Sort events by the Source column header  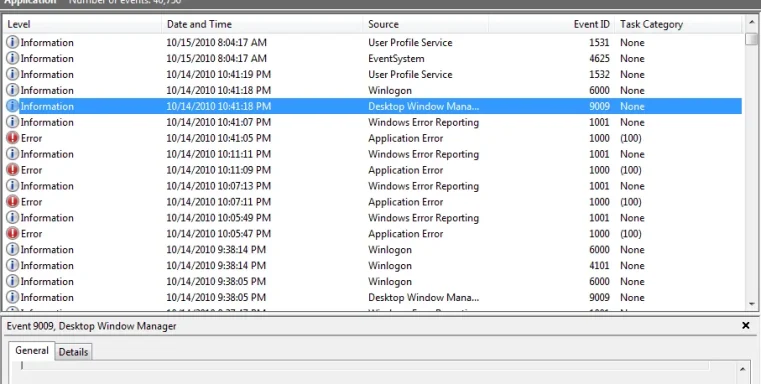(426, 24)
